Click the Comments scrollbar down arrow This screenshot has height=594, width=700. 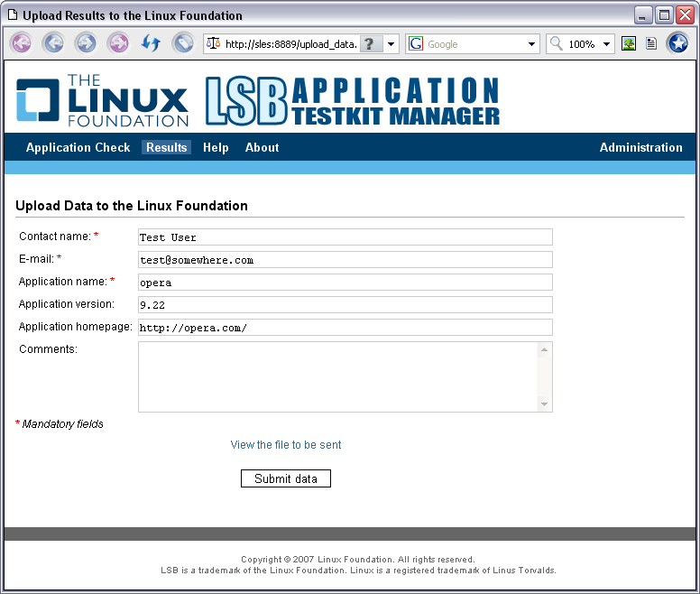[x=544, y=404]
